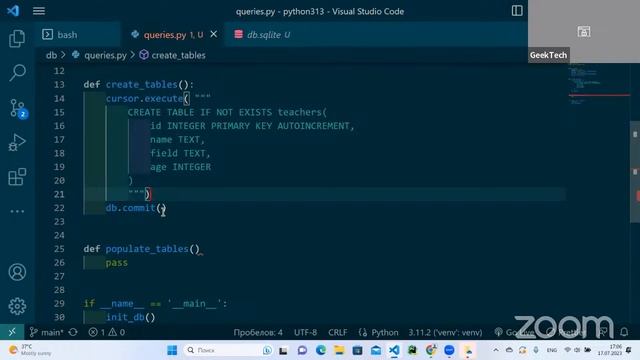Click the VS Code logo icon
640x360 pixels.
click(13, 11)
